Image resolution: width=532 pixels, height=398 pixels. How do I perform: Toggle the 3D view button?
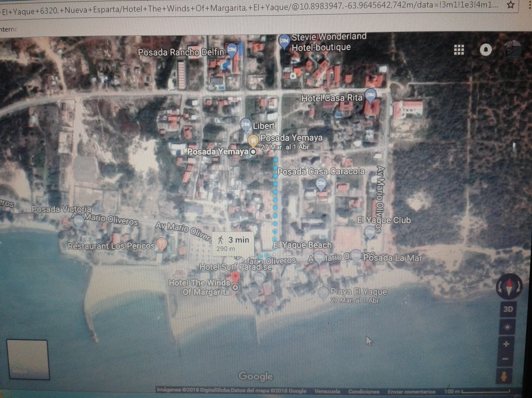(x=507, y=309)
